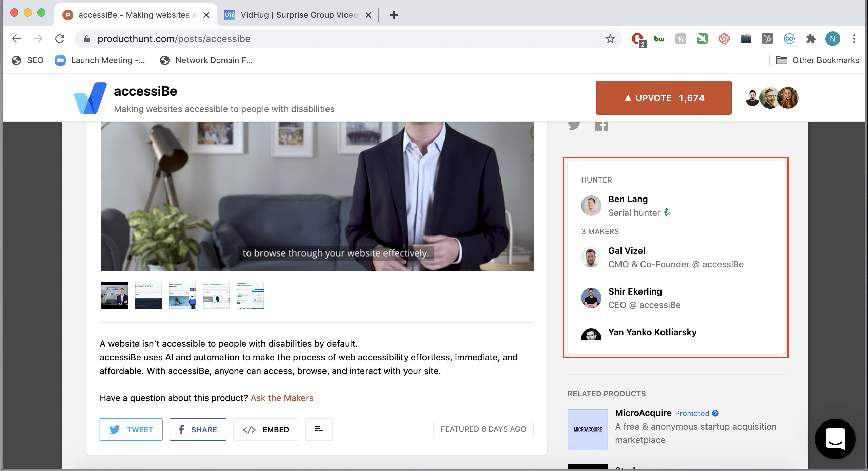This screenshot has height=471, width=868.
Task: Open the gray h extension icon
Action: tap(680, 39)
